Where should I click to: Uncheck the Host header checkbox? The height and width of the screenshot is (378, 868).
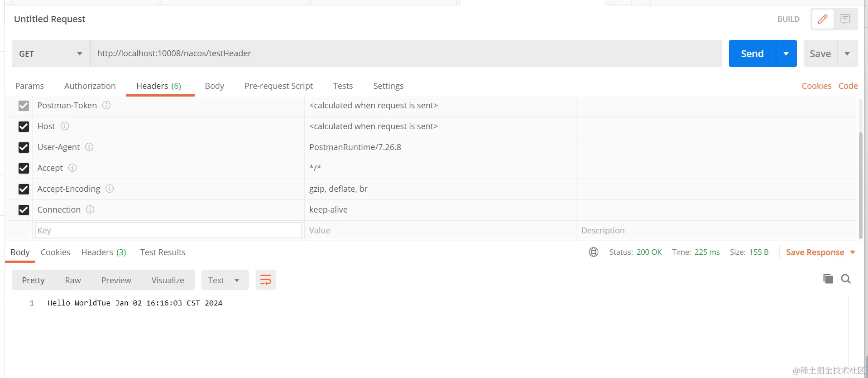point(24,126)
